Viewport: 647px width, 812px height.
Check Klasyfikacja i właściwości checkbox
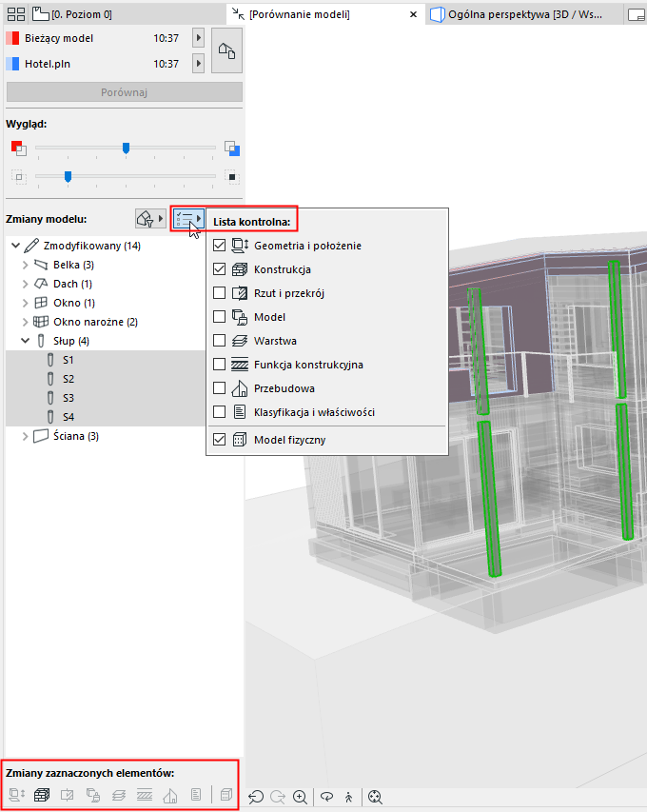coord(220,412)
